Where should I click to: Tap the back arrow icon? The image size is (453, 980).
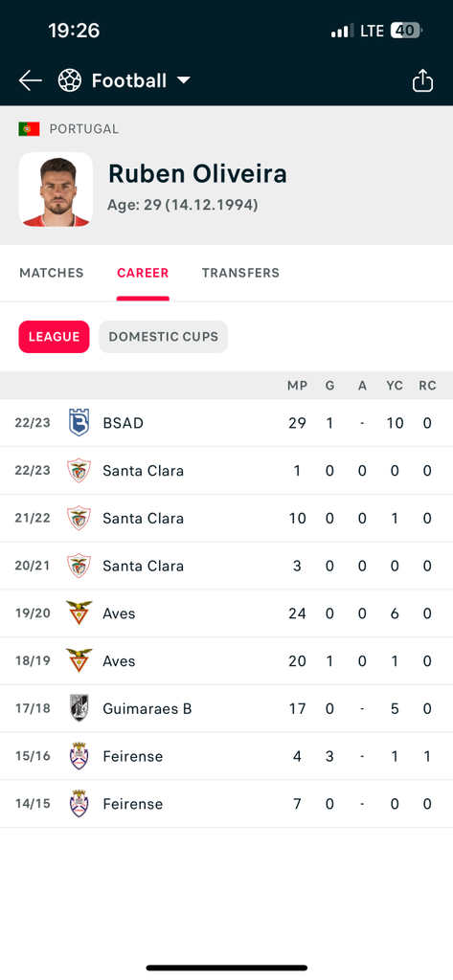(30, 80)
